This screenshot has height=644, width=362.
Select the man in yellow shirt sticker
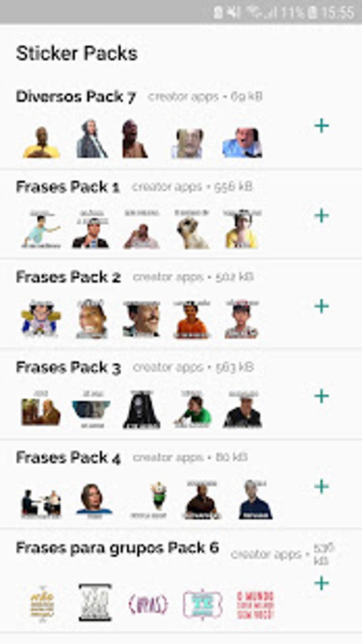pos(41,142)
